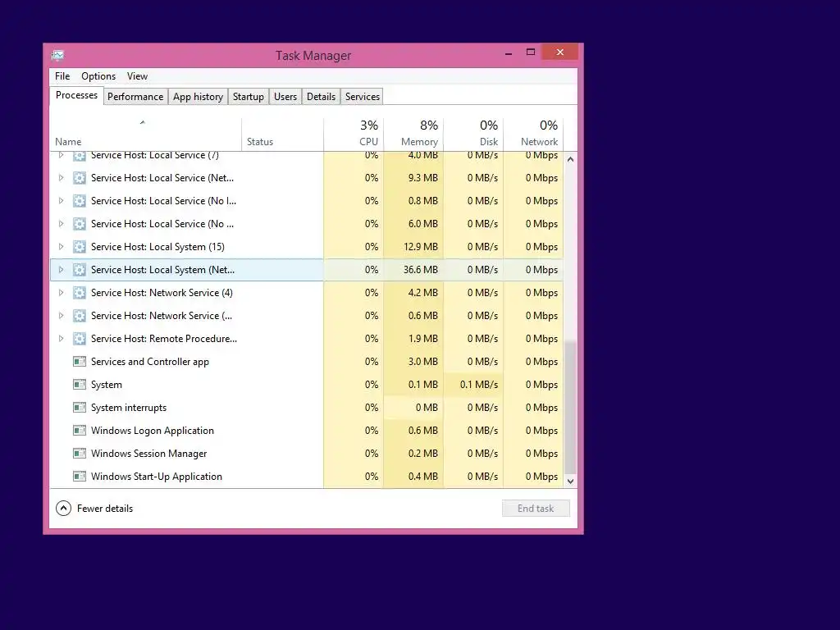Click the vertical scrollbar thumb
The image size is (840, 630).
pos(571,407)
